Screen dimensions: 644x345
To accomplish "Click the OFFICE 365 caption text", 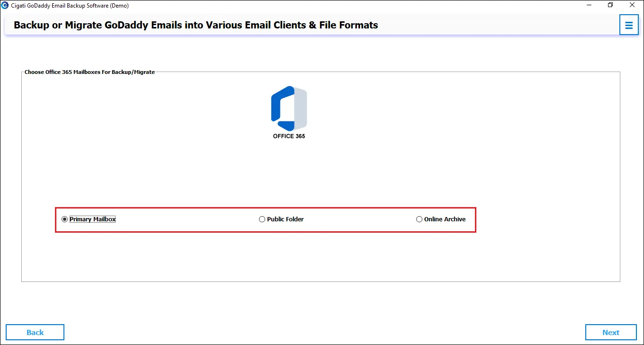I will coord(289,136).
